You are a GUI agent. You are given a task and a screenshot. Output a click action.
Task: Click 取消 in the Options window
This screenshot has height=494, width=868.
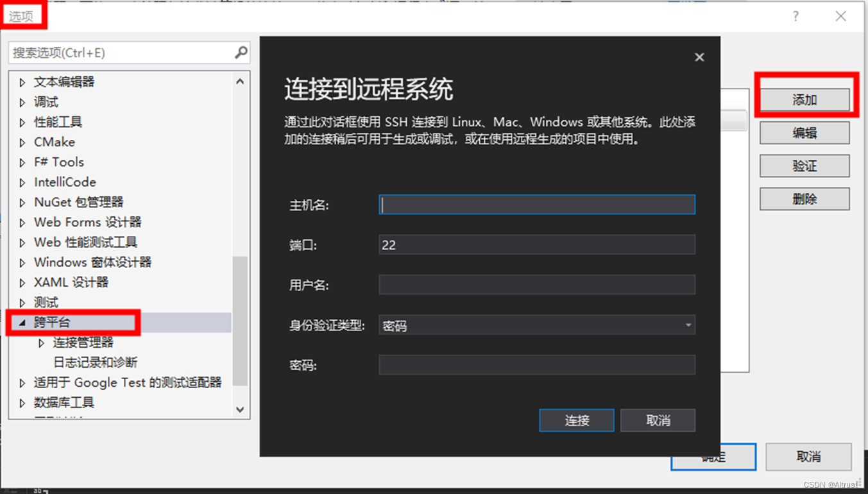tap(808, 457)
